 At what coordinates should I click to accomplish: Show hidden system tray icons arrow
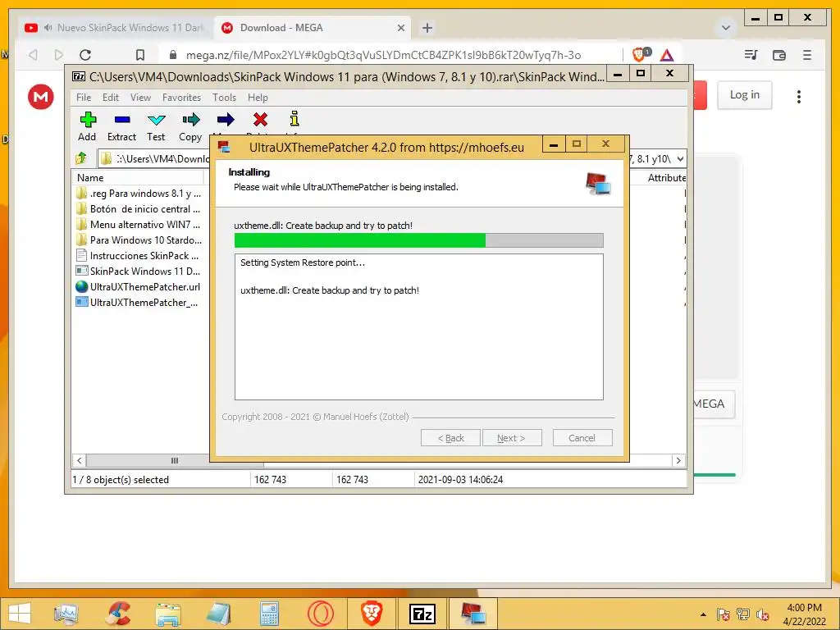tap(703, 614)
